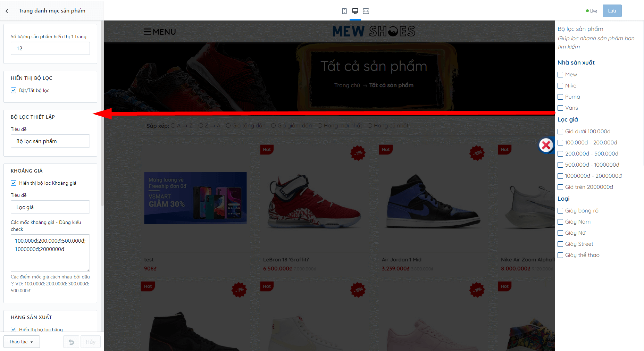Check 1000000đ - 2000000đ price filter
644x351 pixels.
pos(560,176)
